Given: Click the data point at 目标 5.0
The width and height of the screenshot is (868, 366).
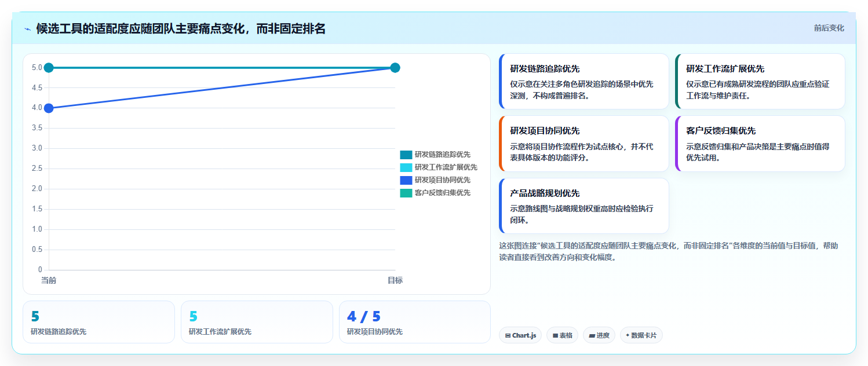Looking at the screenshot, I should coord(395,68).
